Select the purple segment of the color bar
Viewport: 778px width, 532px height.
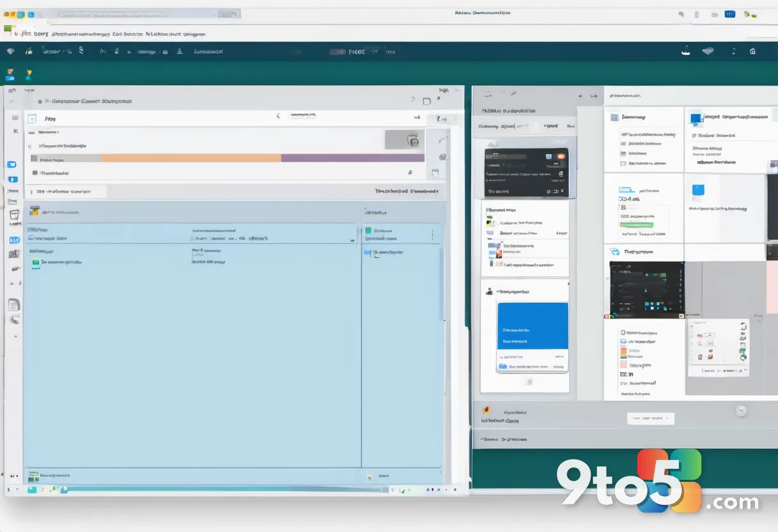pyautogui.click(x=353, y=158)
